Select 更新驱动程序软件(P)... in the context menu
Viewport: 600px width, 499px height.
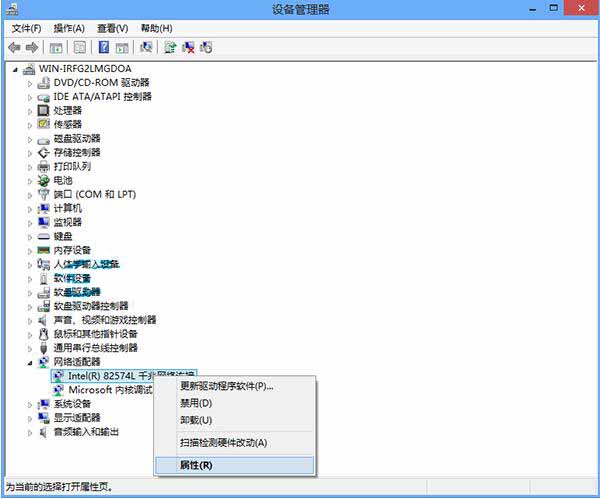tap(226, 386)
